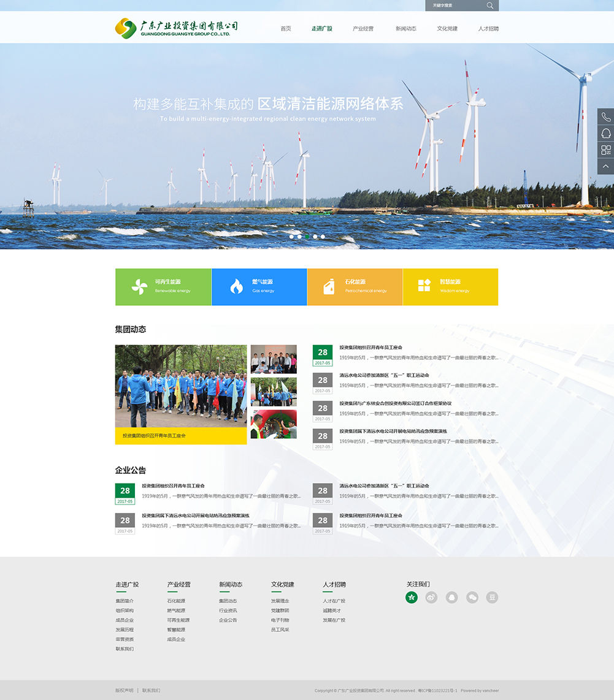Open the 人才招聘 navigation menu
Viewport: 614px width, 700px height.
(488, 29)
